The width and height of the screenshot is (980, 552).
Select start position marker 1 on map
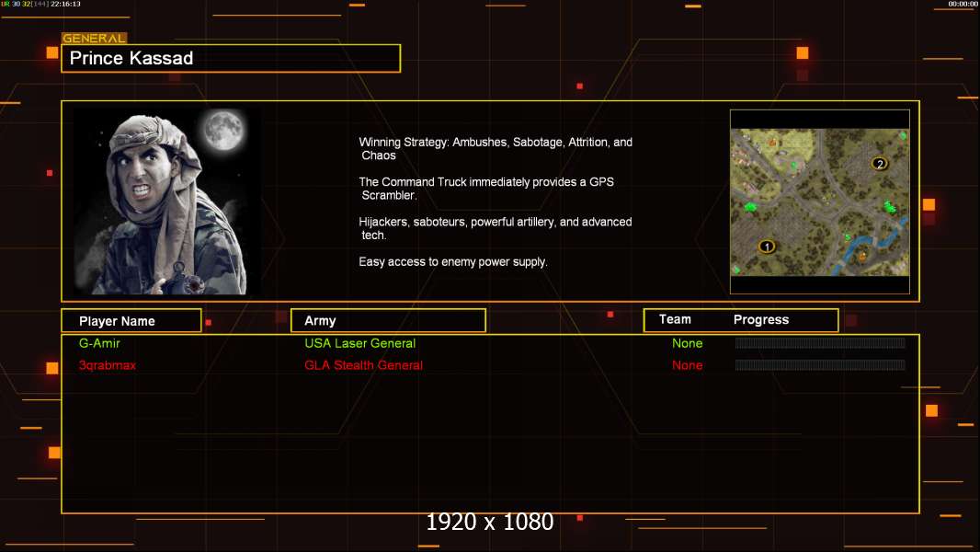(x=767, y=247)
